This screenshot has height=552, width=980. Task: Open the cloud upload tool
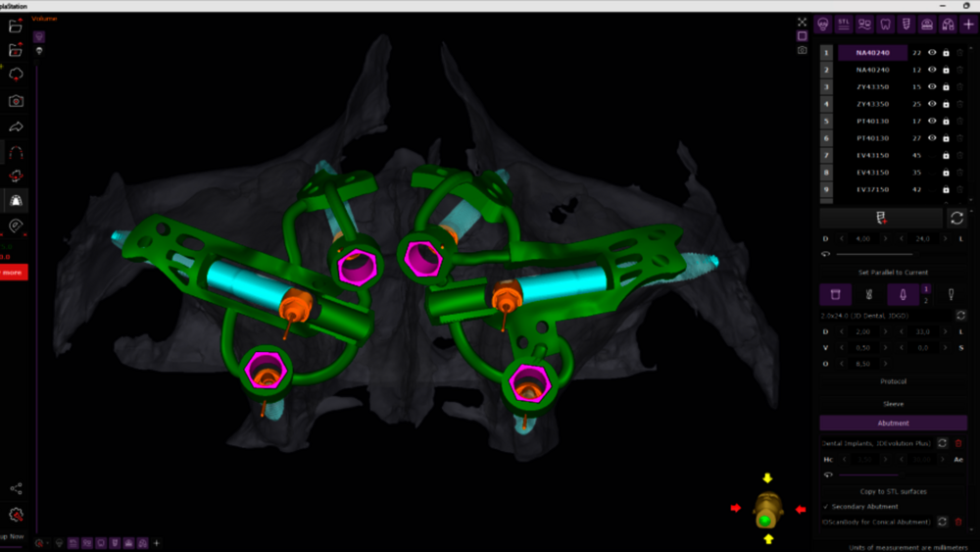(17, 75)
